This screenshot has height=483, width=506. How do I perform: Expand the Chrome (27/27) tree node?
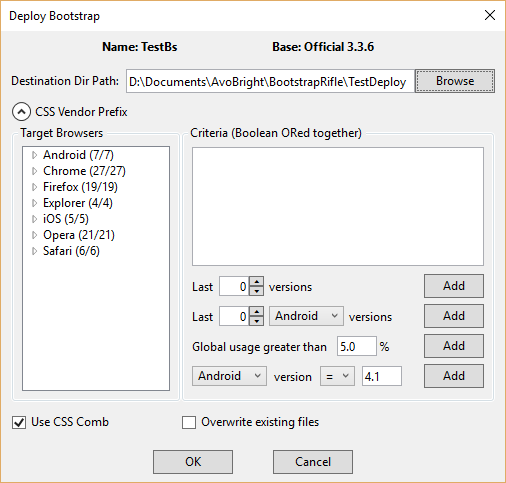click(x=34, y=171)
